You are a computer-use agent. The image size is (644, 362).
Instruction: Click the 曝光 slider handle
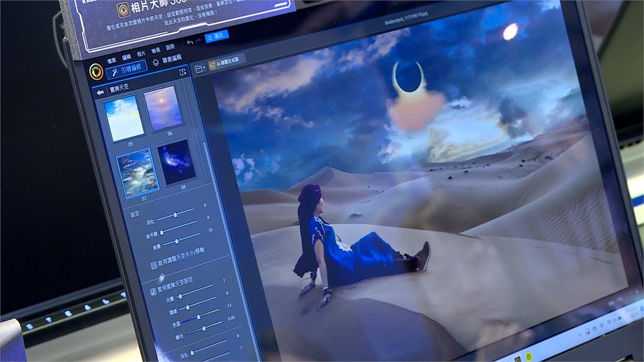pos(204,328)
